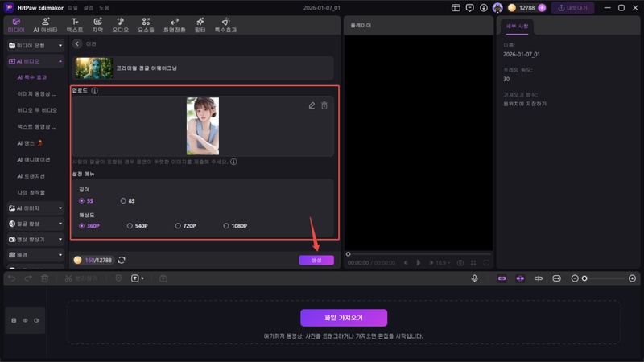Viewport: 644px width, 362px height.
Task: Take a snapshot of the preview
Action: pos(460,263)
